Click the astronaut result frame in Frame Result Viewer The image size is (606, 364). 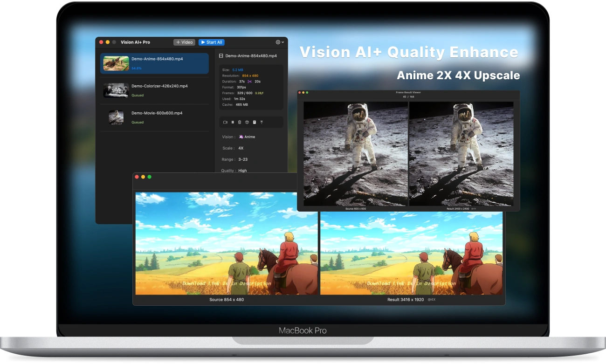[461, 154]
